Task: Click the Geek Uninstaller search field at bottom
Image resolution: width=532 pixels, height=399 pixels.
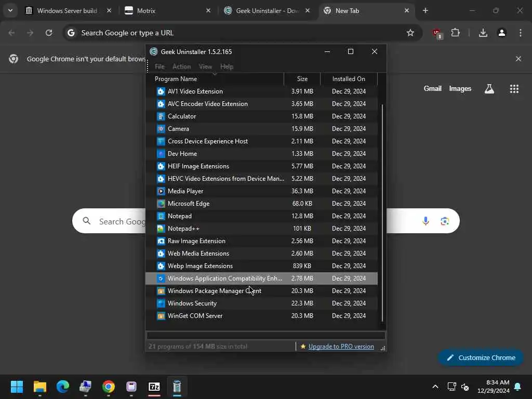Action: pyautogui.click(x=266, y=336)
